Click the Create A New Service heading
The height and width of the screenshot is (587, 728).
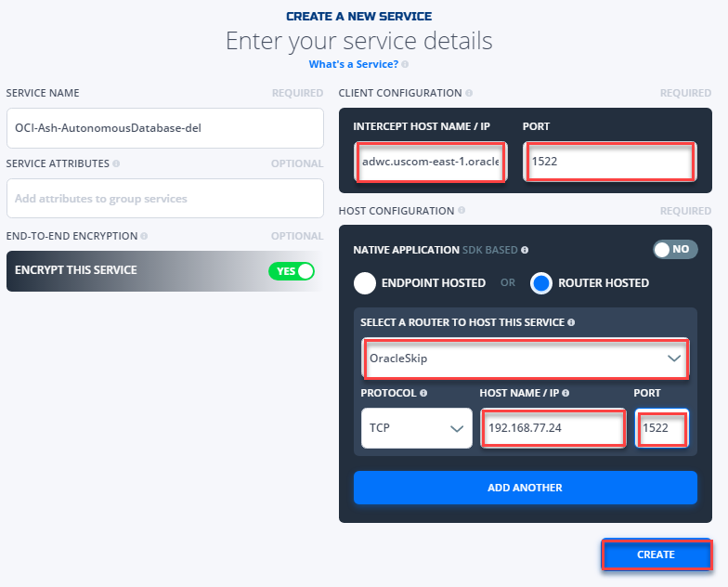coord(358,17)
